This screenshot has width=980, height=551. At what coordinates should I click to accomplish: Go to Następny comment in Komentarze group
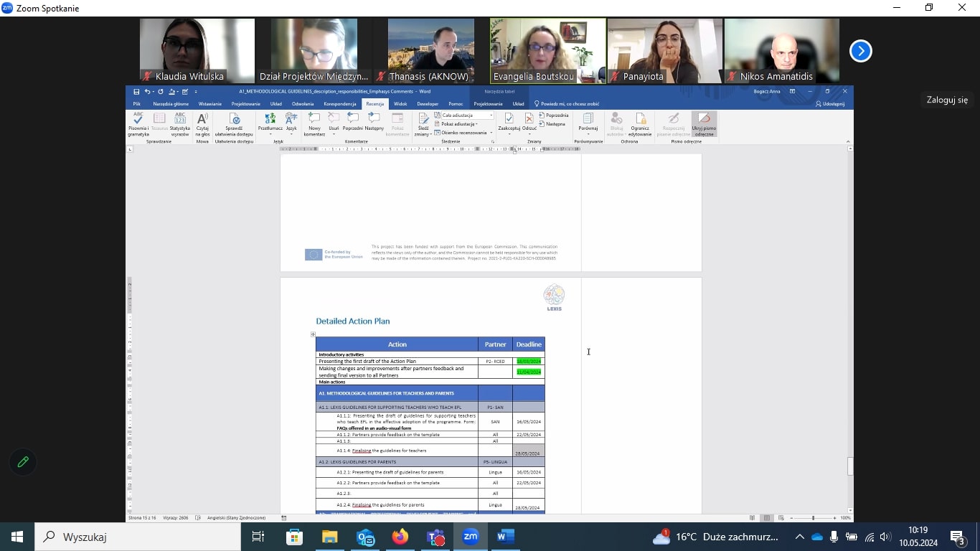tap(374, 121)
